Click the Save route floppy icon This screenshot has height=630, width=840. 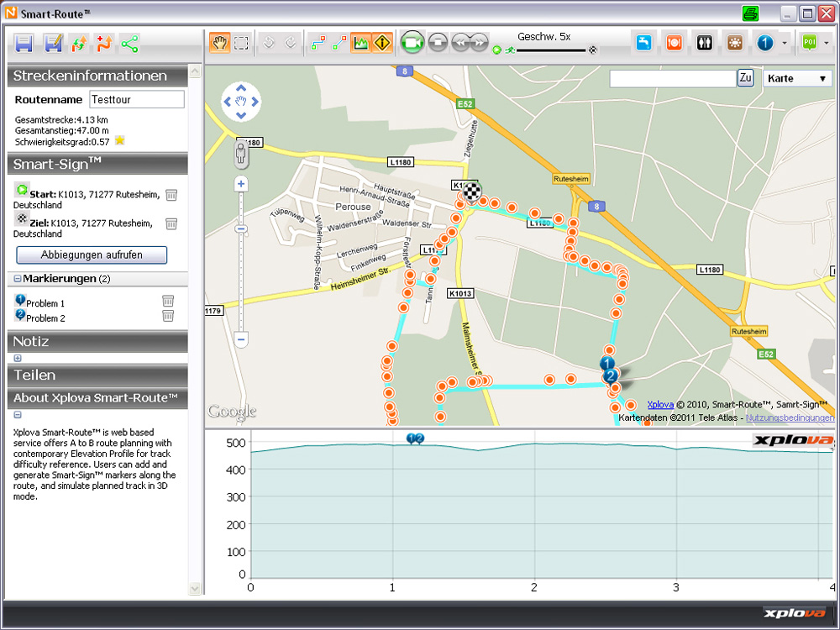coord(24,44)
